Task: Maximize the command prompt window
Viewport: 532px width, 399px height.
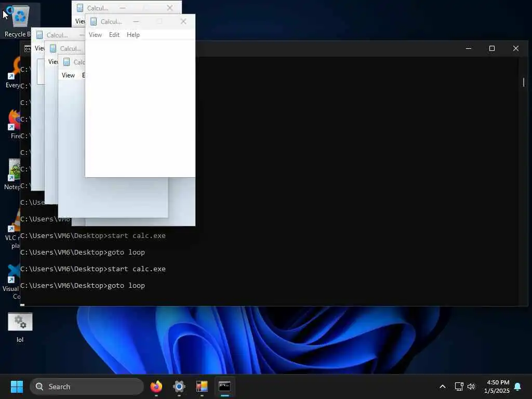Action: [491, 48]
